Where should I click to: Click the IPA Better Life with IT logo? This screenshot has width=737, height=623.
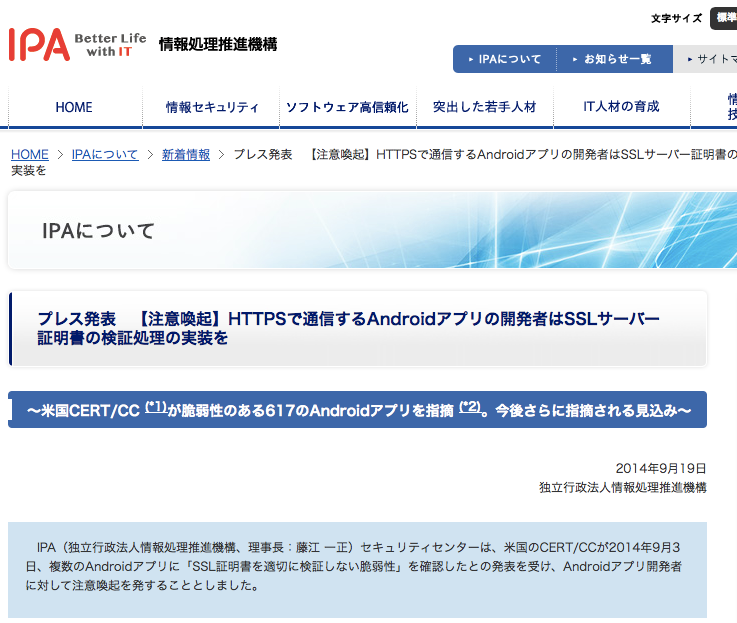tap(78, 45)
